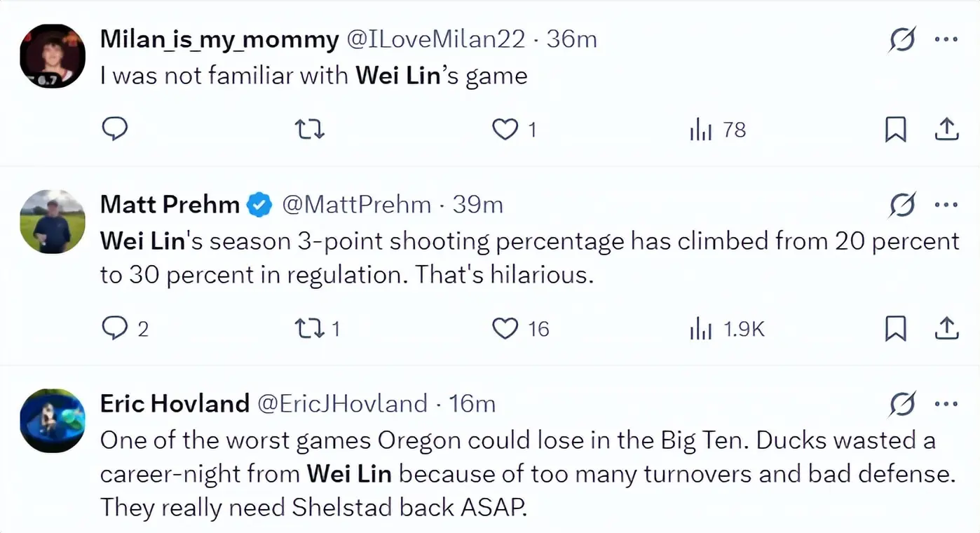Viewport: 980px width, 533px height.
Task: Share Milan_is_my_mommy's tweet
Action: tap(946, 129)
